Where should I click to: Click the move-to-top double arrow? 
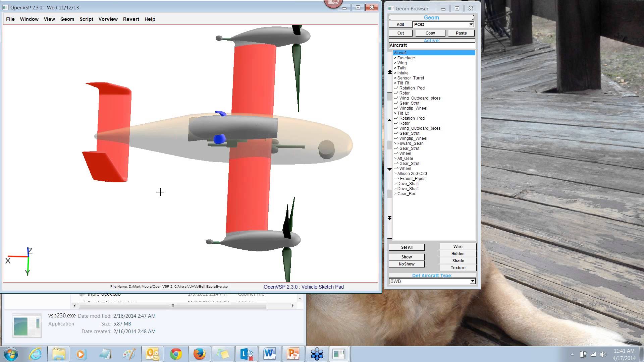389,72
